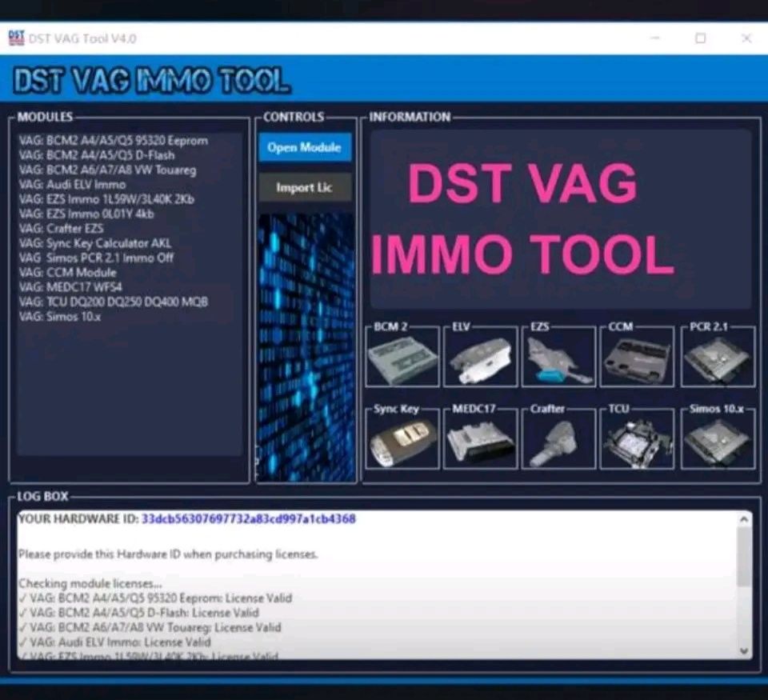Click the hardware ID string in log
The width and height of the screenshot is (768, 700).
[x=248, y=519]
